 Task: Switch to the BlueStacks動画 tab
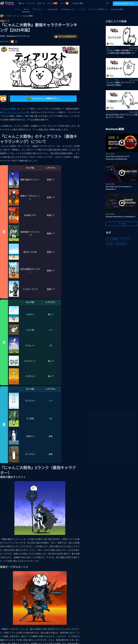click(x=117, y=9)
